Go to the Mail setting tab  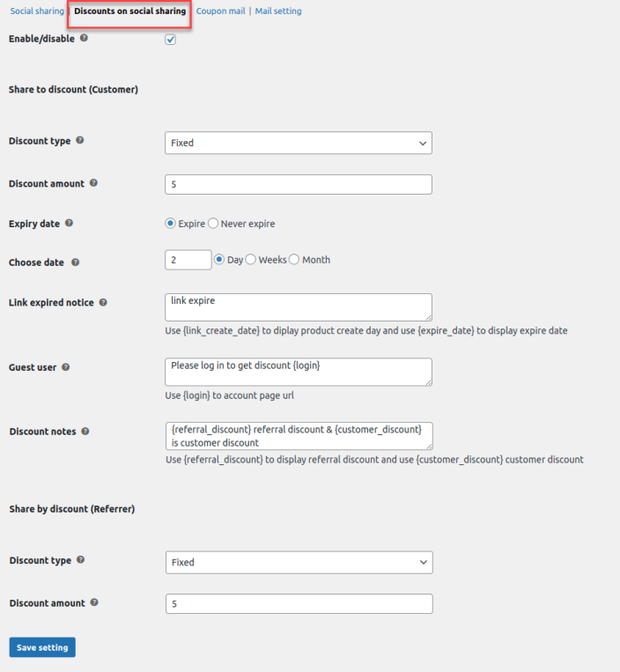pos(278,11)
